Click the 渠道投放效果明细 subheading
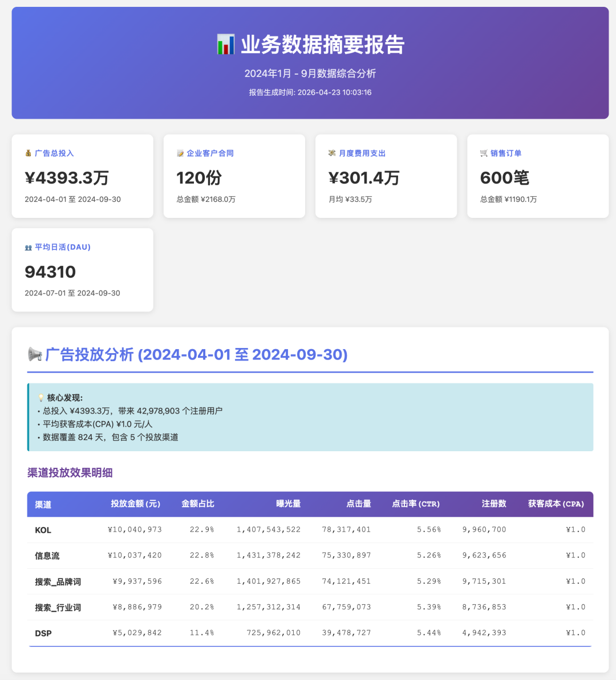Image resolution: width=616 pixels, height=680 pixels. click(70, 473)
